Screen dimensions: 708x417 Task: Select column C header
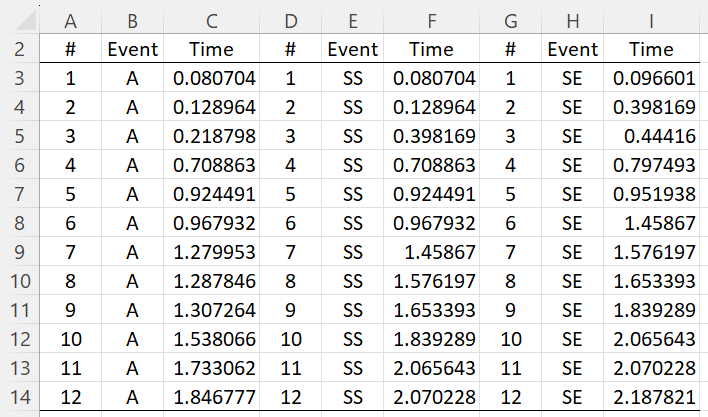212,21
